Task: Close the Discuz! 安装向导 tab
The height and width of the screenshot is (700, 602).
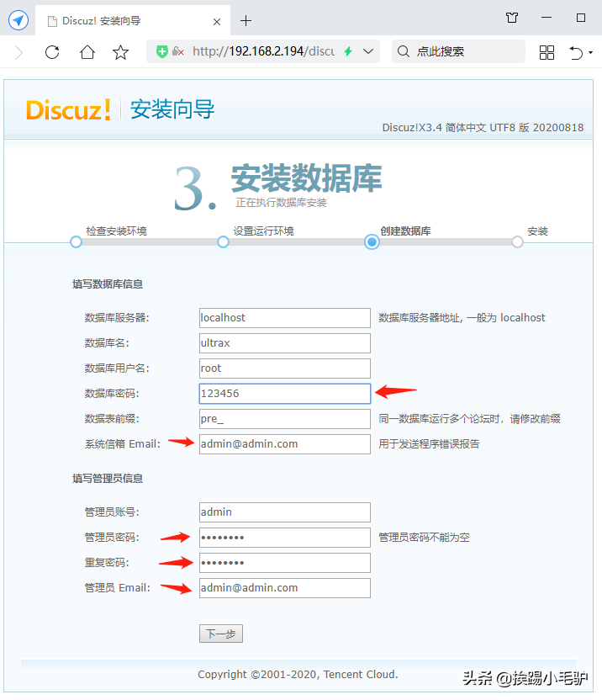Action: click(x=217, y=21)
